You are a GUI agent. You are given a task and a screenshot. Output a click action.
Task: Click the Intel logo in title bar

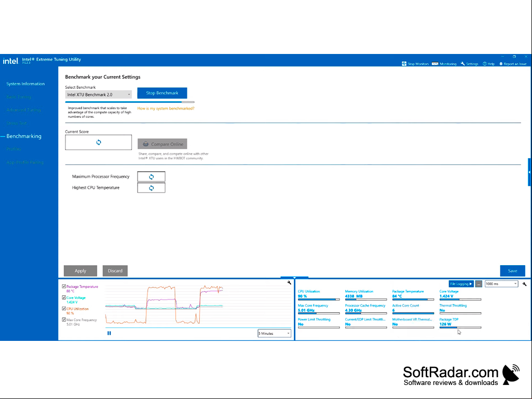10,61
